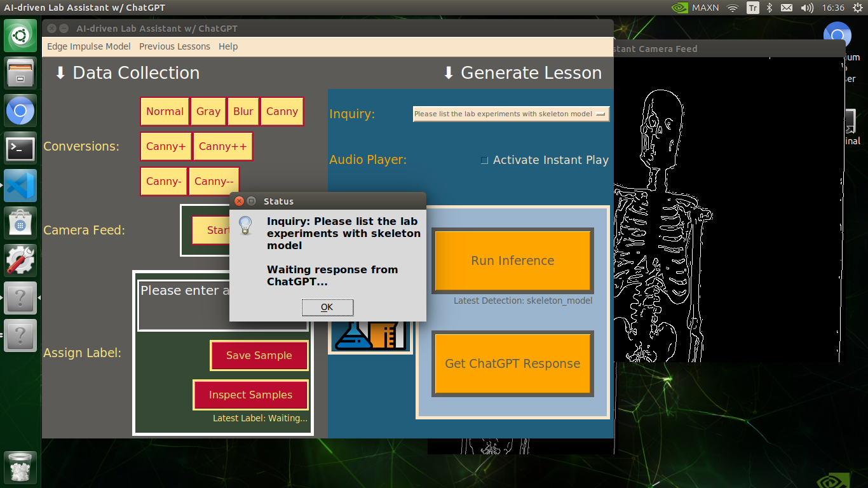The image size is (868, 488).
Task: Open the clock showing 16:36
Action: tap(832, 8)
